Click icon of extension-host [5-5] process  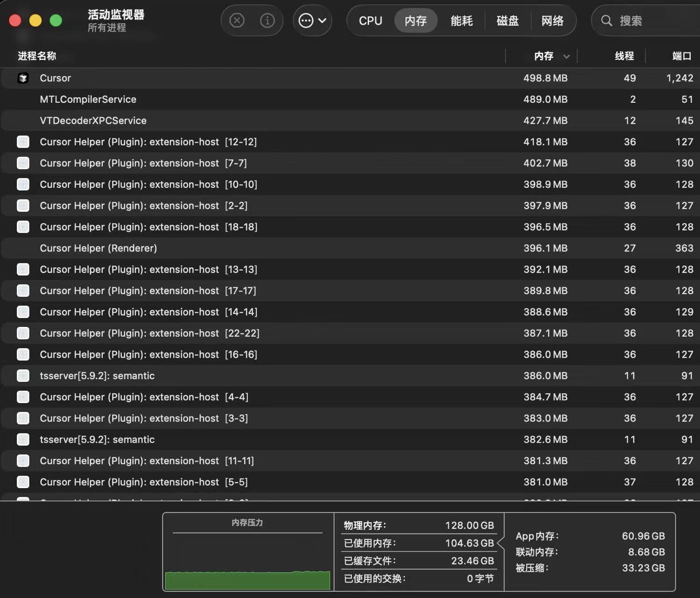click(x=23, y=482)
